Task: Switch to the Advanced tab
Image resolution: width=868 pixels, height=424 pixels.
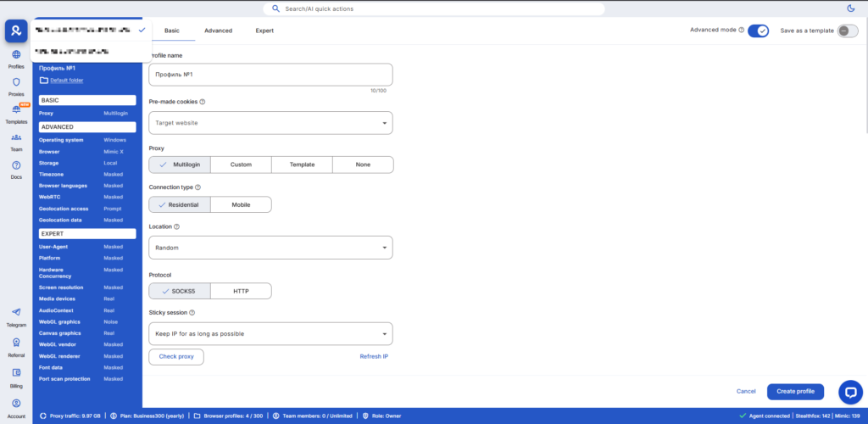Action: [218, 31]
